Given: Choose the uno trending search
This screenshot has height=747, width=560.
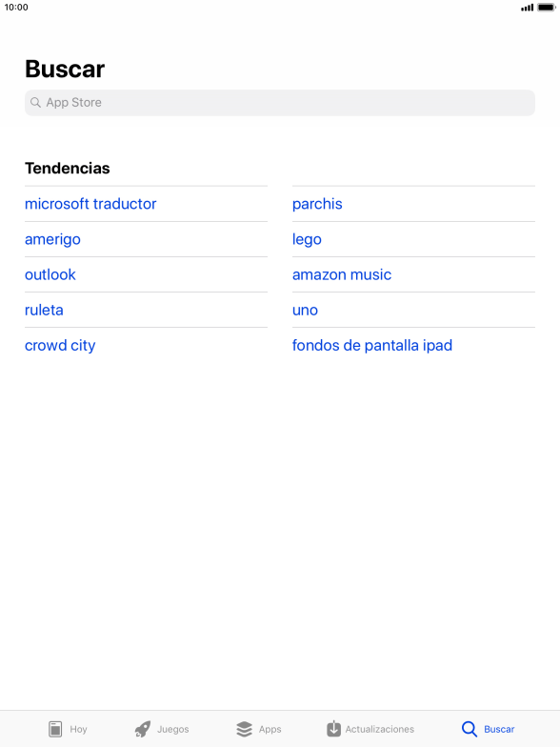Looking at the screenshot, I should pyautogui.click(x=305, y=310).
